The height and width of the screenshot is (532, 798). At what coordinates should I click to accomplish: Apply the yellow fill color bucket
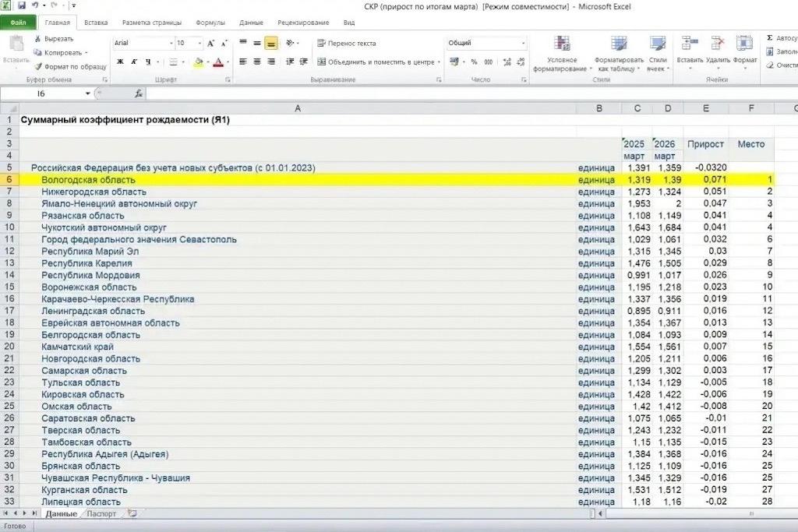pos(199,62)
